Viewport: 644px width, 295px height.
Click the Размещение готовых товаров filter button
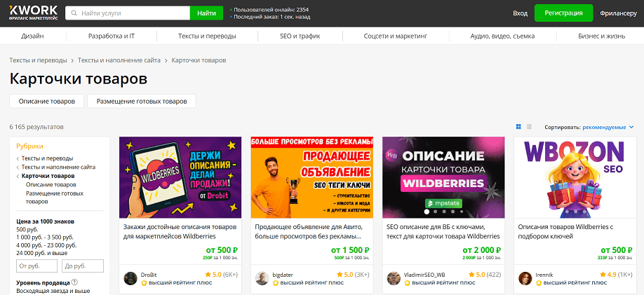(142, 102)
